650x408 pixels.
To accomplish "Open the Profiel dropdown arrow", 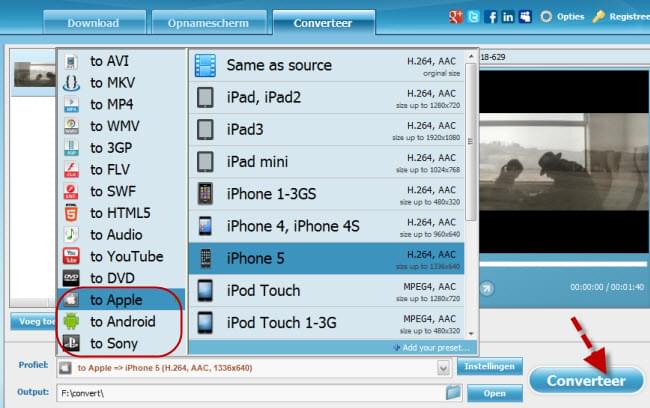I will pyautogui.click(x=443, y=368).
